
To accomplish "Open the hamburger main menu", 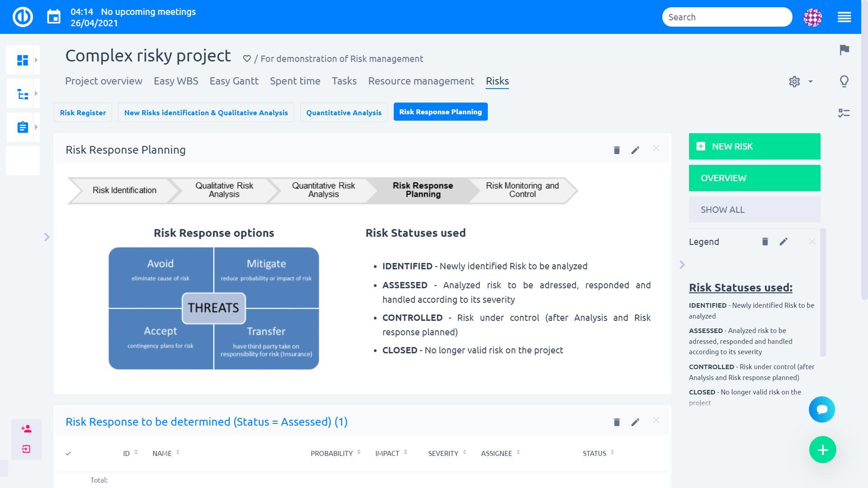I will click(x=844, y=17).
